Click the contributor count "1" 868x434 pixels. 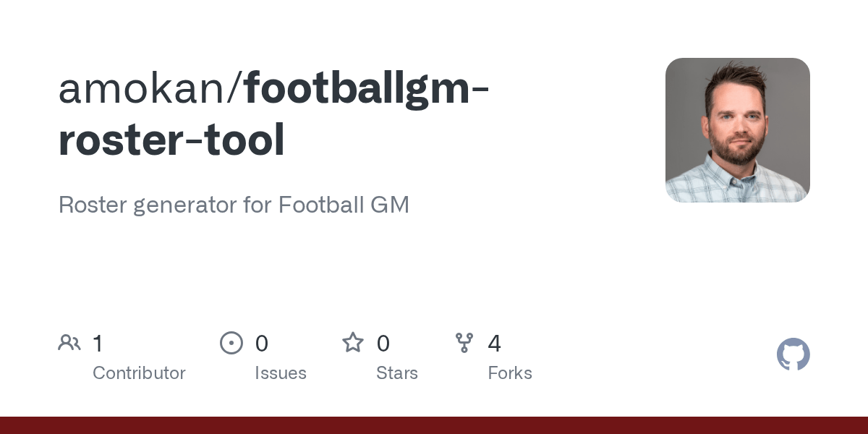click(x=98, y=344)
